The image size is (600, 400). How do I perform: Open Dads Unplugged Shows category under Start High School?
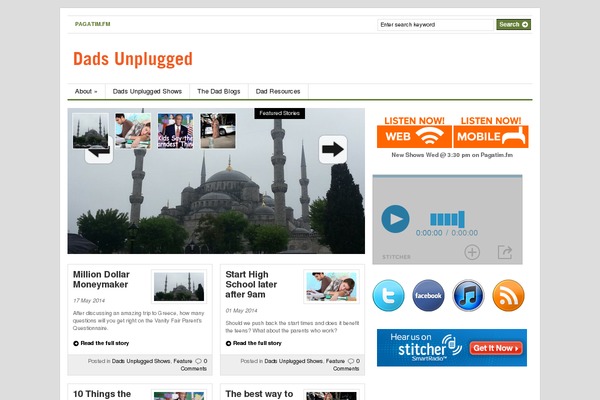(293, 361)
